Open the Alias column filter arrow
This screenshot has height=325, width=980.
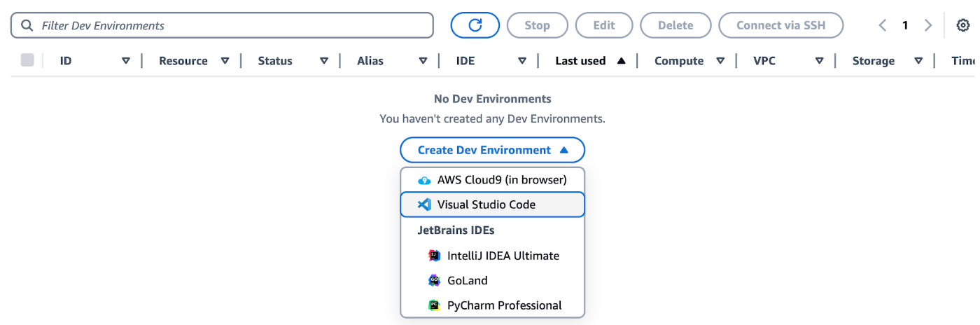coord(423,61)
